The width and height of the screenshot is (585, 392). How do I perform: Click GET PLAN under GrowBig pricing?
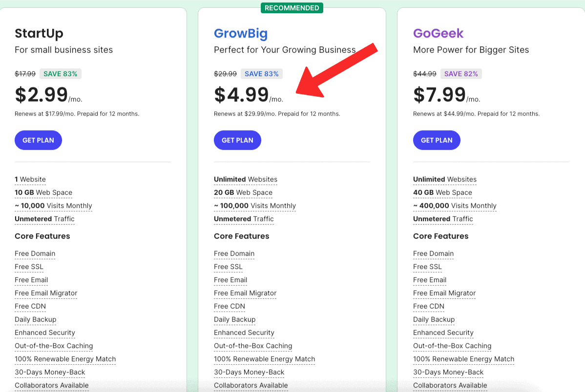click(237, 140)
